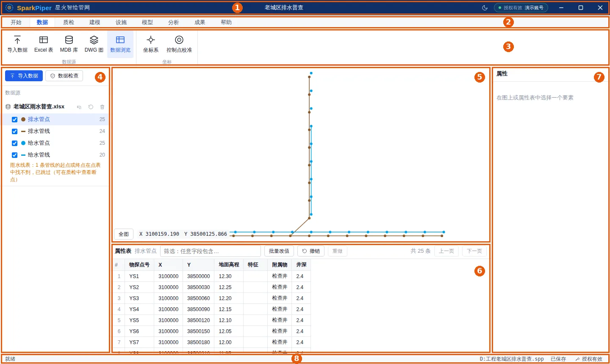610x364 pixels.
Task: Open the 质检 tab
Action: point(69,22)
